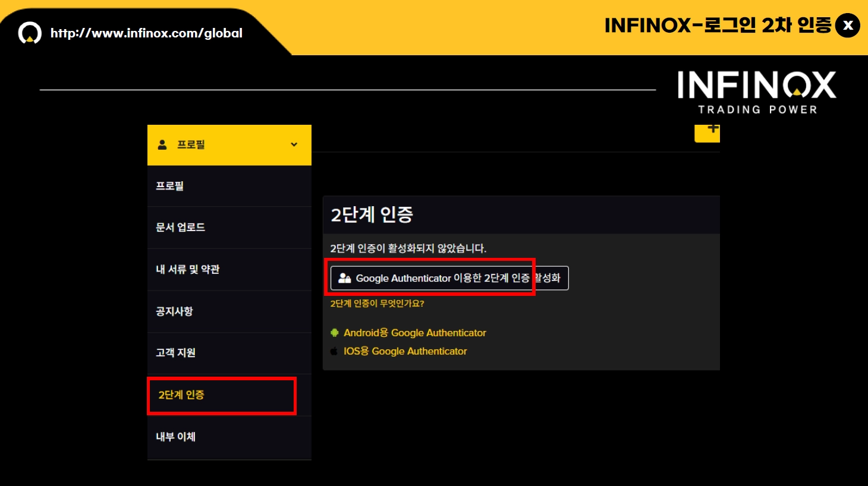Select 내 서류 및 약관 in sidebar
The height and width of the screenshot is (486, 868).
point(229,270)
